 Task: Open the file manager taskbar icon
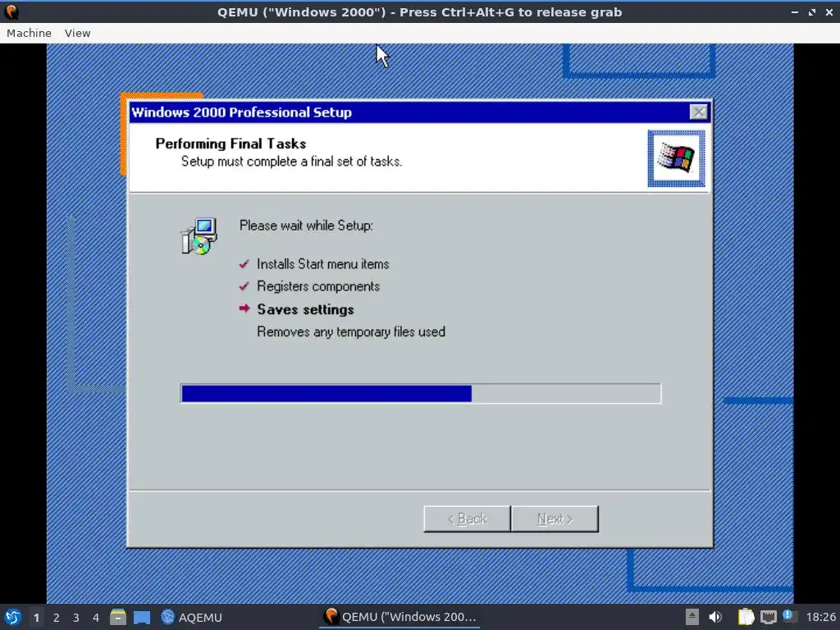(118, 617)
